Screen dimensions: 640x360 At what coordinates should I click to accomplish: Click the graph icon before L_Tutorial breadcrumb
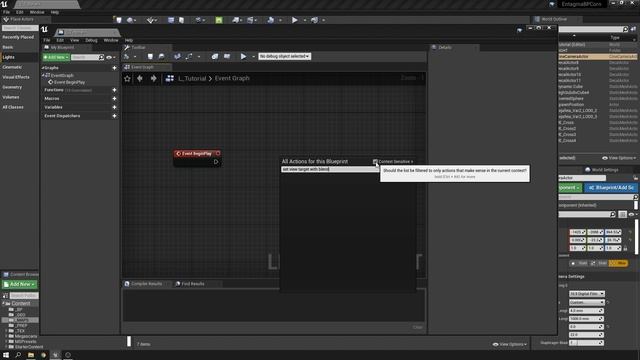[x=170, y=78]
